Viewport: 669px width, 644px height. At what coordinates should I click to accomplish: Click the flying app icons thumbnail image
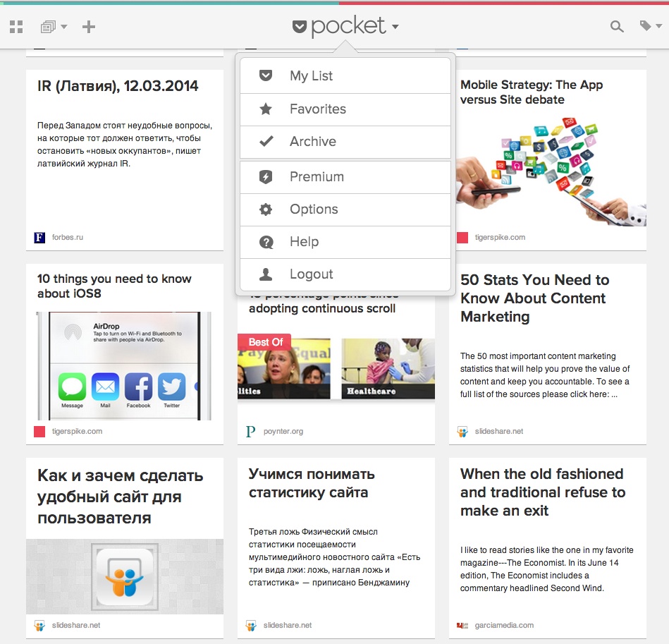(x=551, y=171)
